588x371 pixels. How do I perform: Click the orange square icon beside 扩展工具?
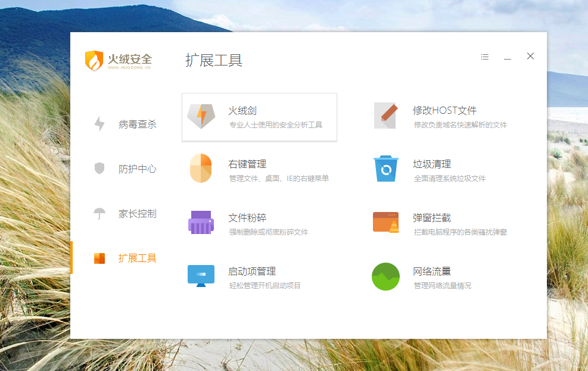(x=99, y=258)
